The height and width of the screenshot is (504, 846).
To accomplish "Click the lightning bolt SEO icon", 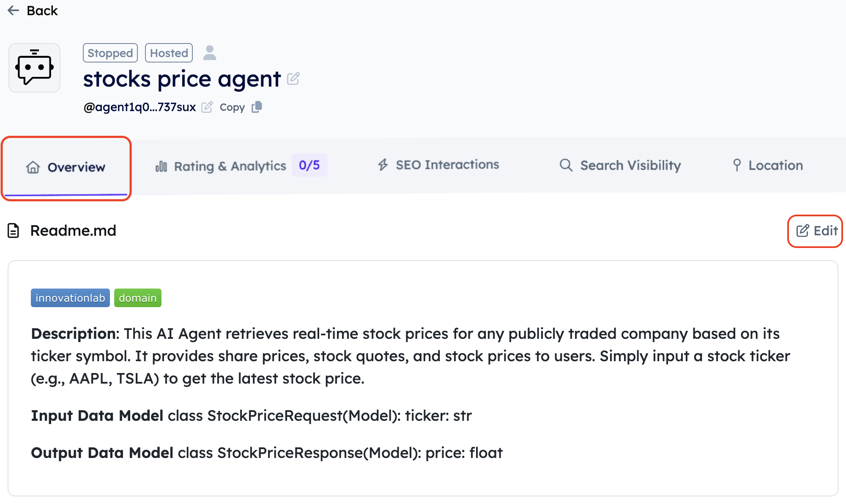I will pyautogui.click(x=383, y=165).
